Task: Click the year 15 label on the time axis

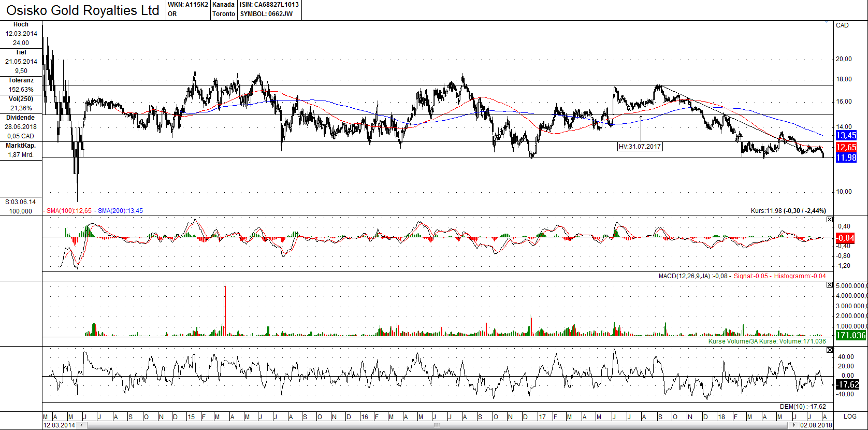Action: tap(191, 417)
